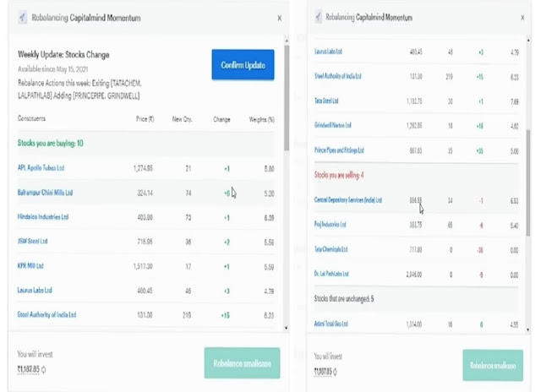Click +15 change in left Steel Authority row
The height and width of the screenshot is (392, 541).
pyautogui.click(x=226, y=315)
